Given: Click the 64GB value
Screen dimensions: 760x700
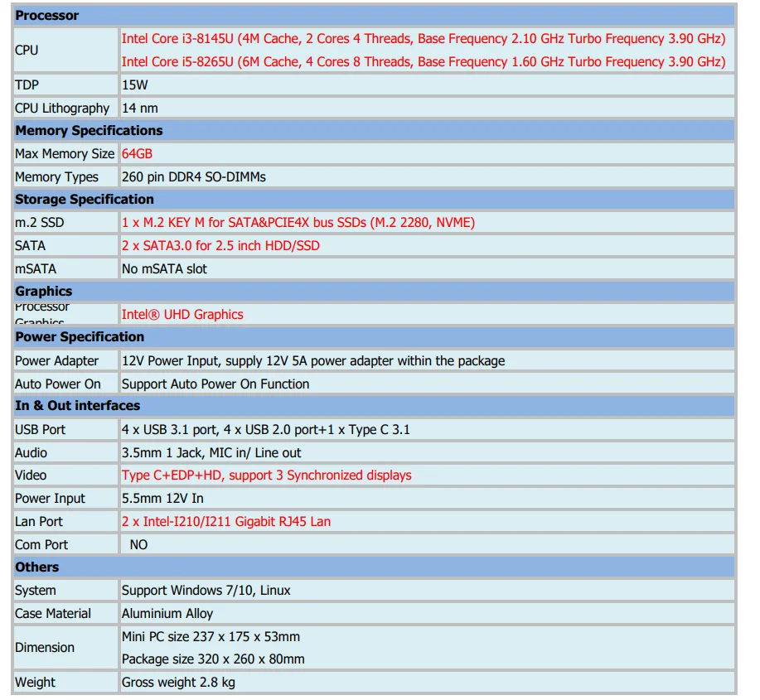Looking at the screenshot, I should 137,154.
